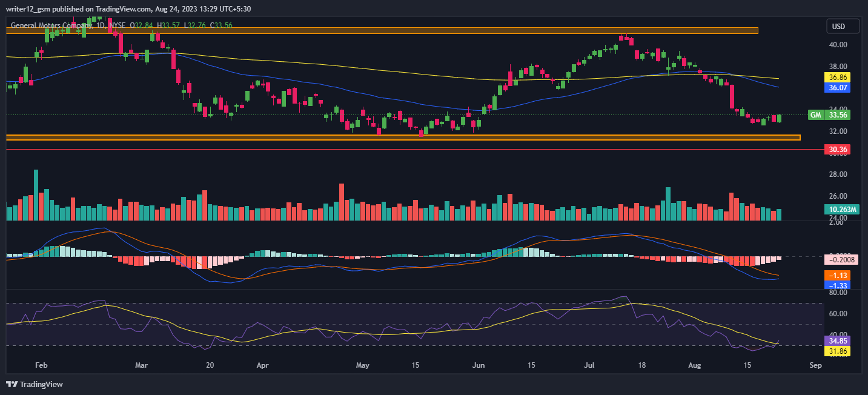This screenshot has width=868, height=395.
Task: Click the 28.00 price axis level
Action: (838, 174)
